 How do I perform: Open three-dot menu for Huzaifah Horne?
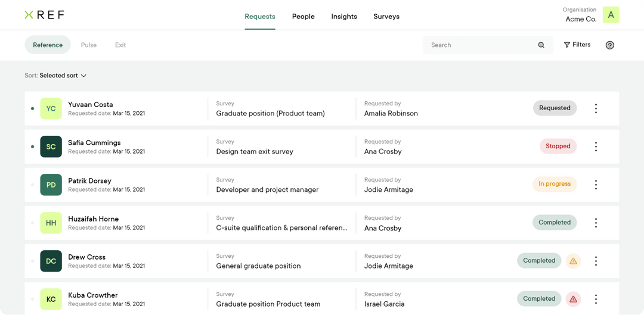596,223
